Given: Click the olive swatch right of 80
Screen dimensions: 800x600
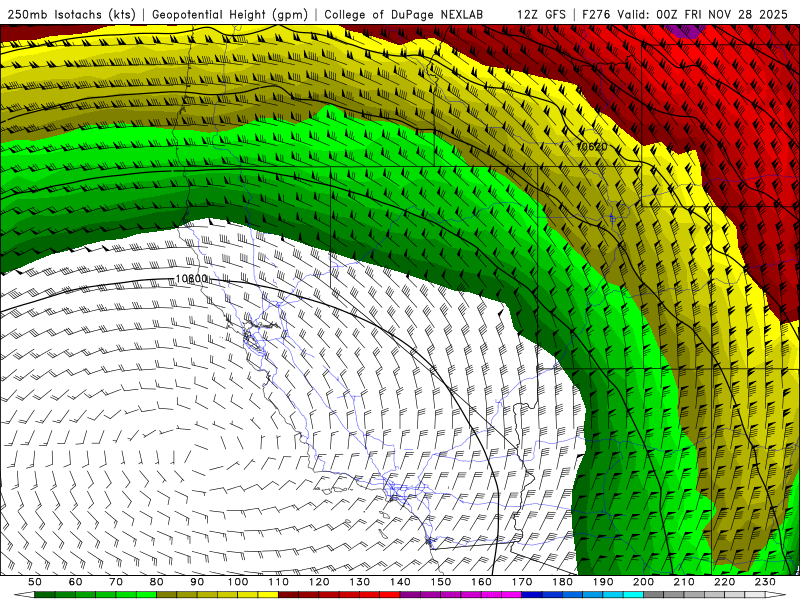Looking at the screenshot, I should (166, 594).
